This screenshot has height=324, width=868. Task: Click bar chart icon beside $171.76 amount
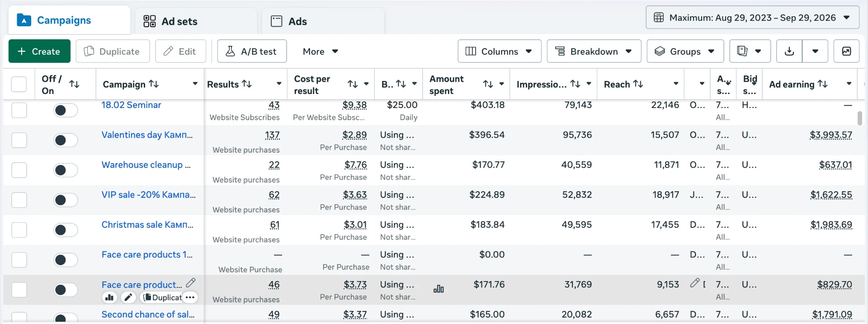(439, 289)
